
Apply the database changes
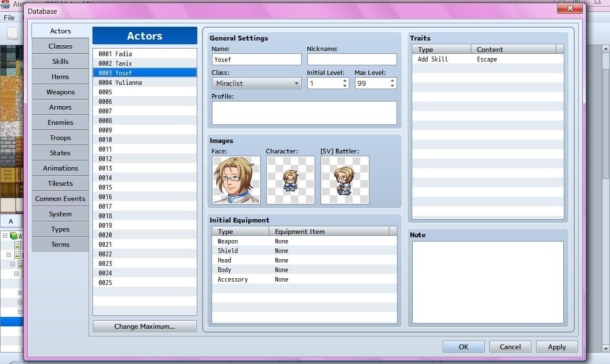(557, 347)
